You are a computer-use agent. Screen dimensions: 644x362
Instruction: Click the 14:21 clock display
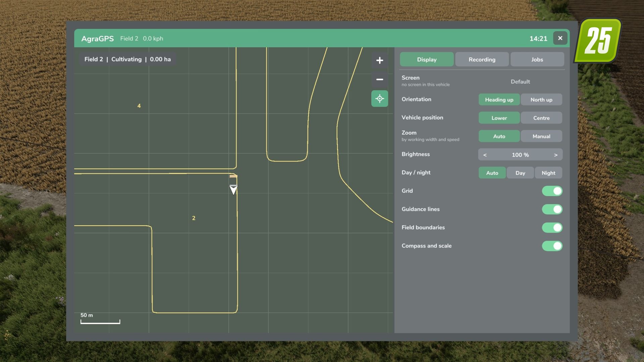point(538,39)
